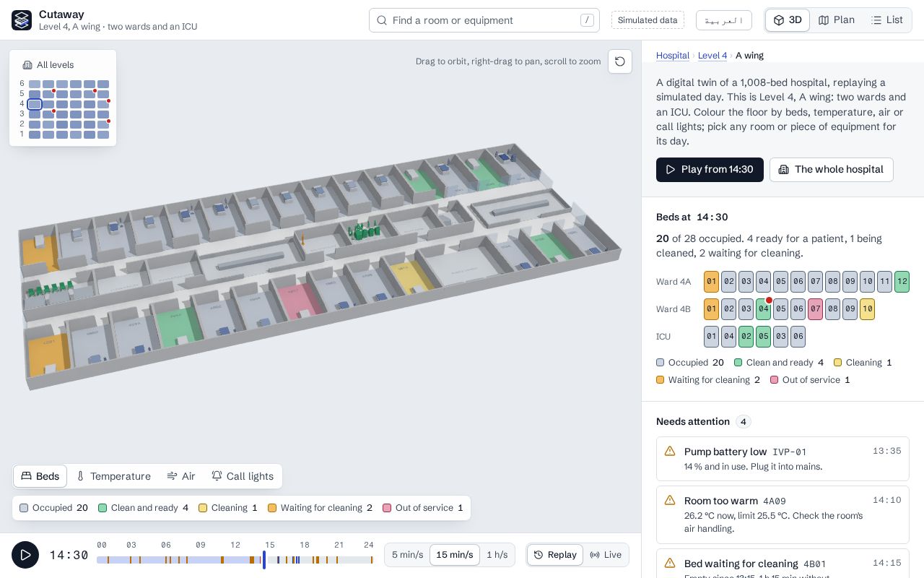Switch to Live mode
Screen dimensions: 924x578
606,555
